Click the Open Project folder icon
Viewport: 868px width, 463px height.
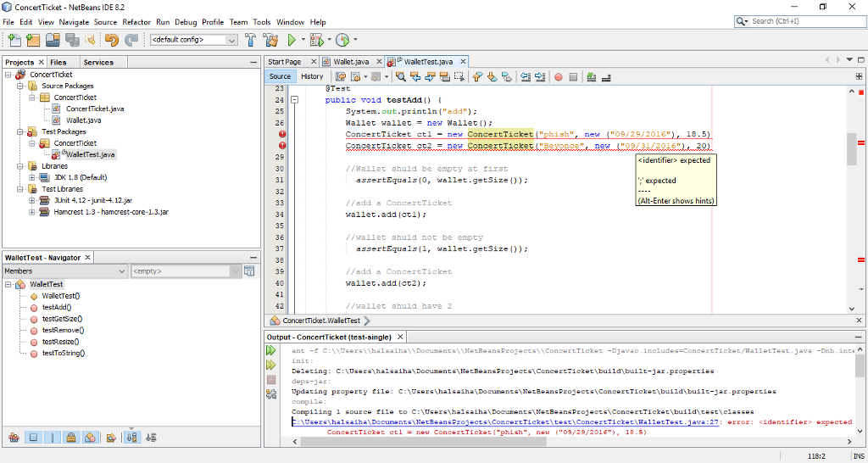(53, 40)
